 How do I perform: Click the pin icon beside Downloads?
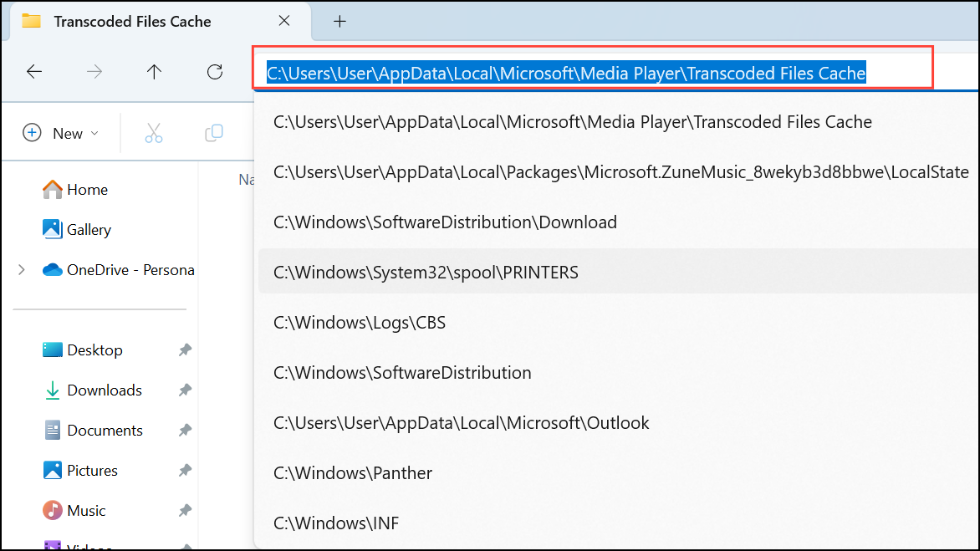[x=185, y=390]
